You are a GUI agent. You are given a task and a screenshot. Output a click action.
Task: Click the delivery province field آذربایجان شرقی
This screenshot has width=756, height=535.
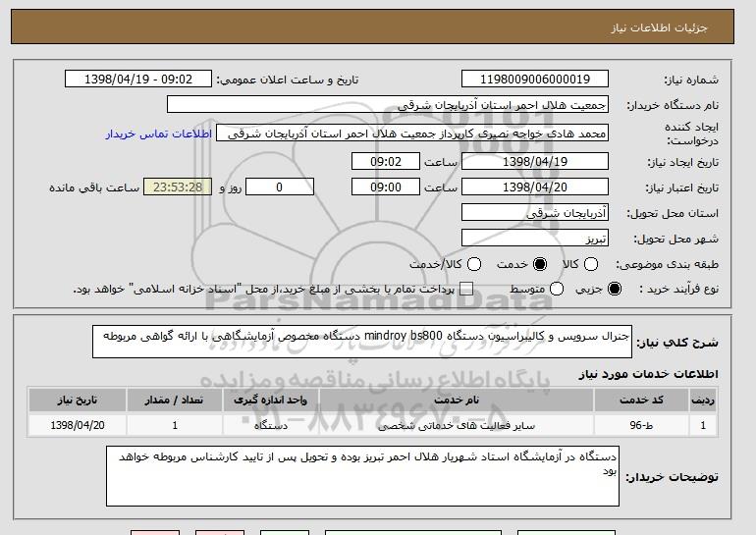(x=535, y=213)
